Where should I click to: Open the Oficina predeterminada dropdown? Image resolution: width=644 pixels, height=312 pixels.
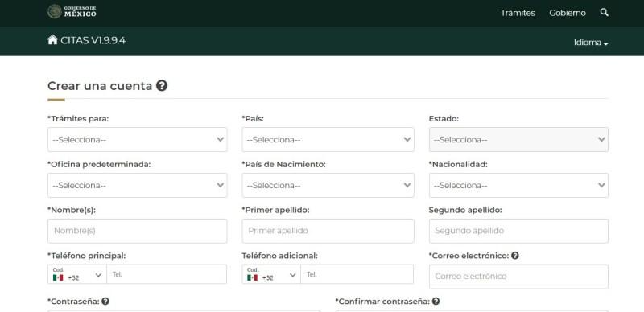tap(137, 185)
